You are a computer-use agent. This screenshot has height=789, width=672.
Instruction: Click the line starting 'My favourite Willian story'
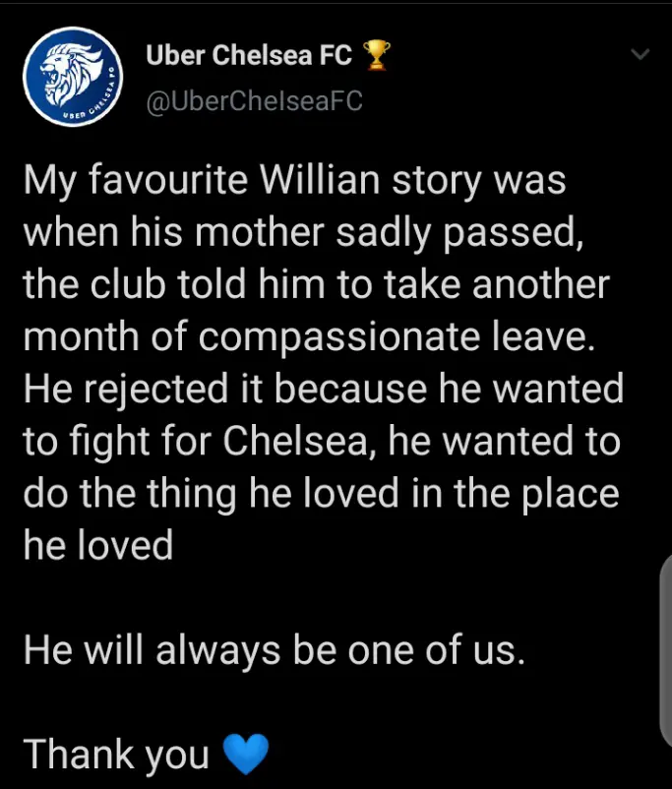(x=294, y=181)
